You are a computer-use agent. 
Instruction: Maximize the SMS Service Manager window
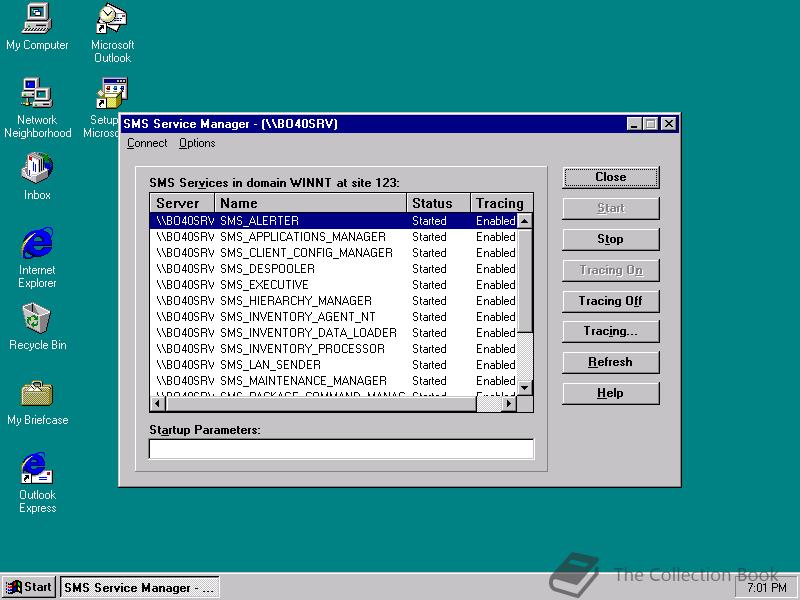651,124
